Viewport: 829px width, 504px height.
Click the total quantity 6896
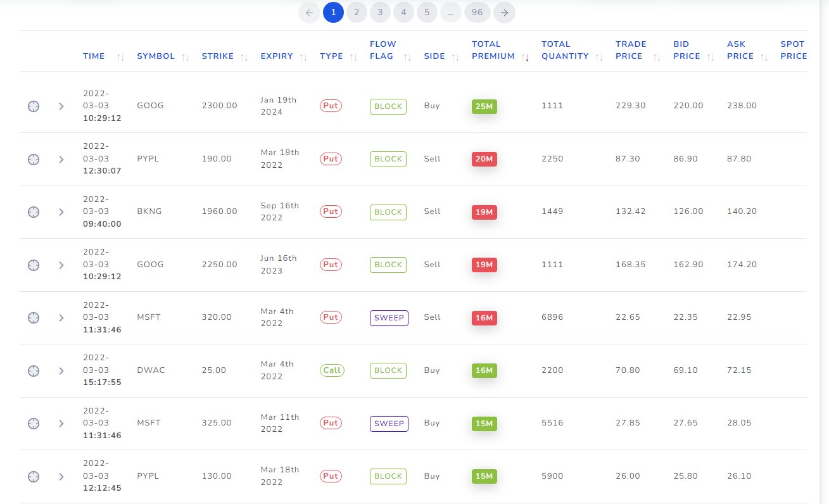tap(552, 317)
